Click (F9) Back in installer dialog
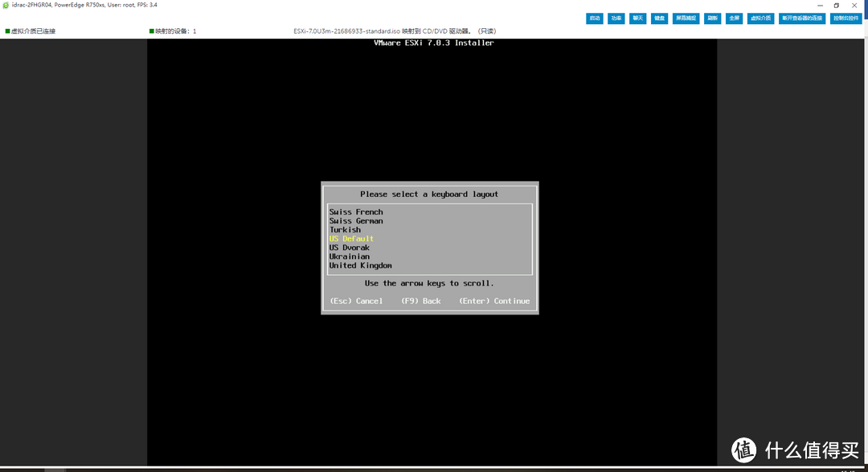Viewport: 868px width, 472px height. pyautogui.click(x=420, y=301)
